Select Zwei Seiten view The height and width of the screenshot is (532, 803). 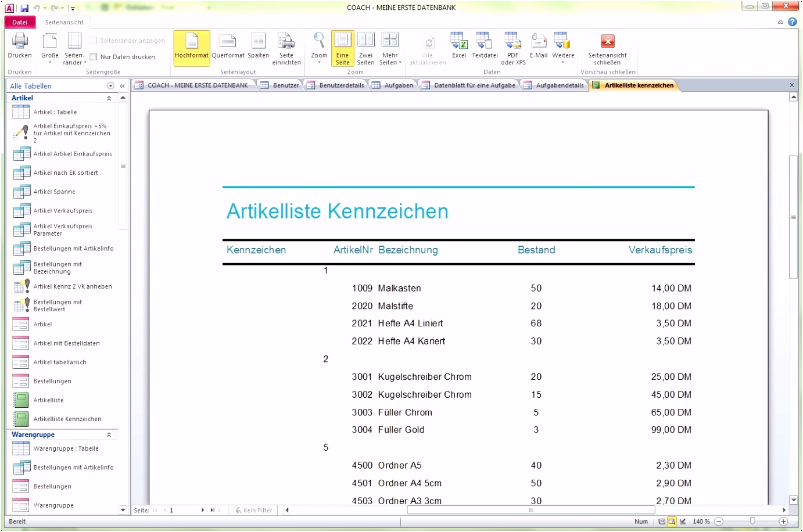point(365,48)
